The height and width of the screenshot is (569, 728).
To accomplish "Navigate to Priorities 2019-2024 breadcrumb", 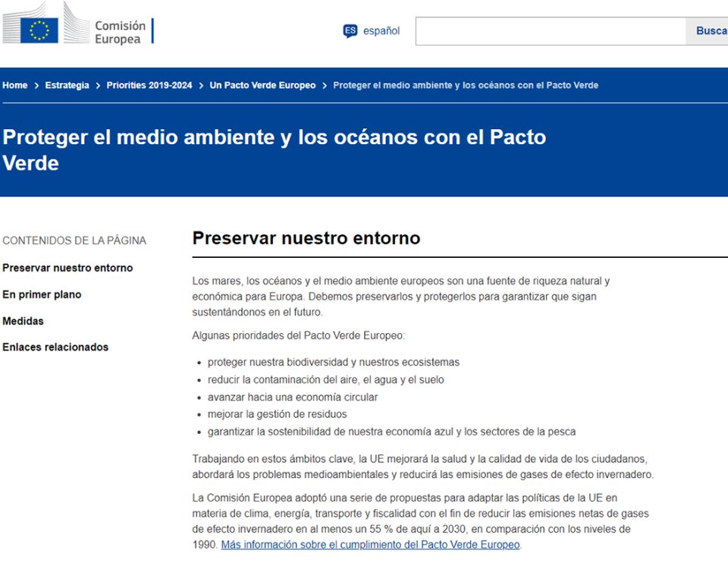I will pyautogui.click(x=149, y=86).
